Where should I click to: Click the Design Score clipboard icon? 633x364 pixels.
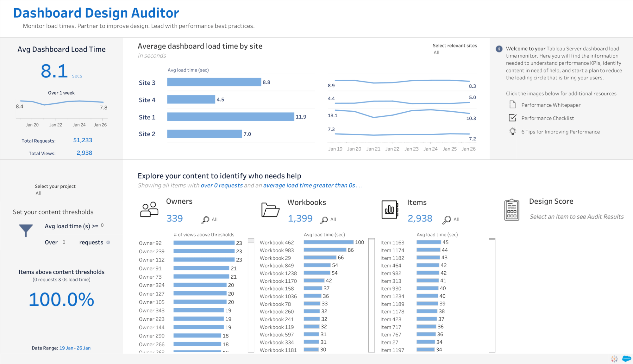(511, 210)
